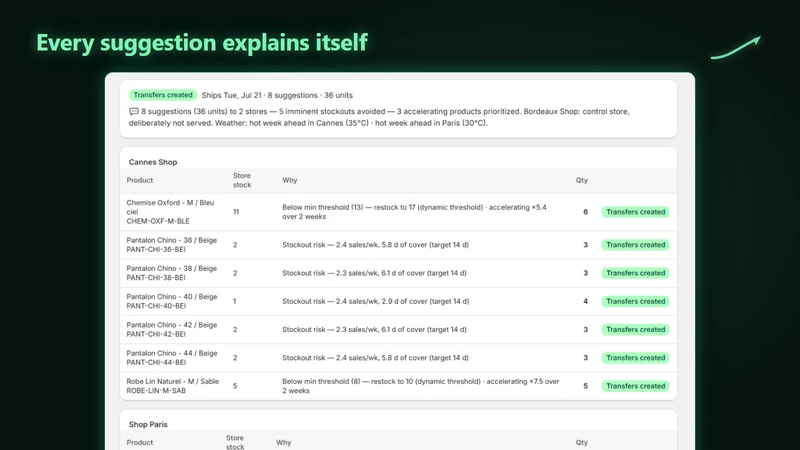Viewport: 800px width, 450px height.
Task: Click Transfers created badge for Chemise Oxford row
Action: [x=635, y=212]
